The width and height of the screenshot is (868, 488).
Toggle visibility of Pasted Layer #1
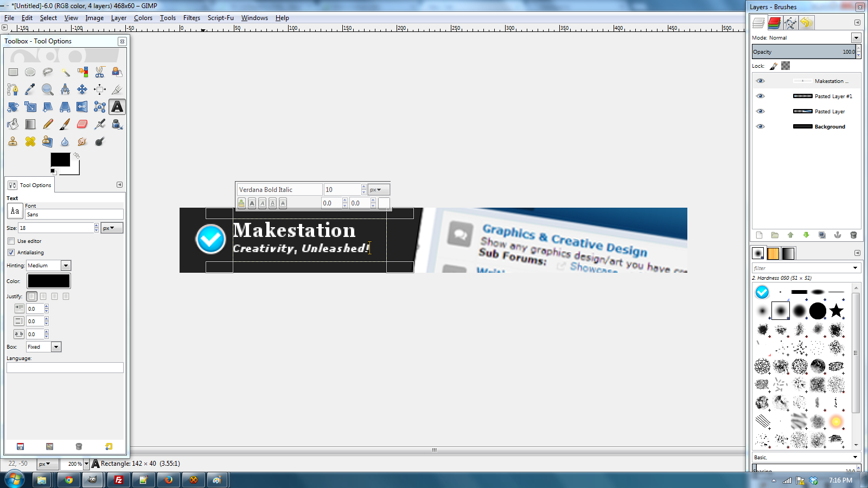coord(761,96)
